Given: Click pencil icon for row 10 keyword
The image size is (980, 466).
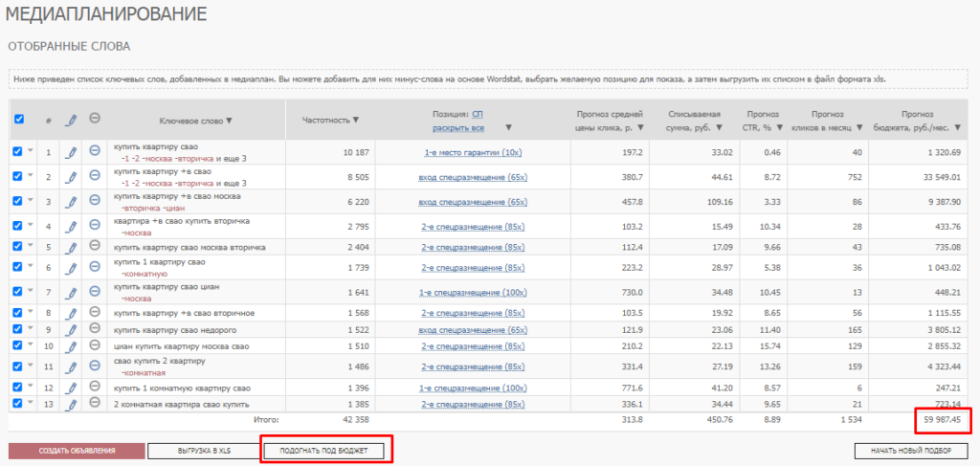Looking at the screenshot, I should pyautogui.click(x=70, y=345).
